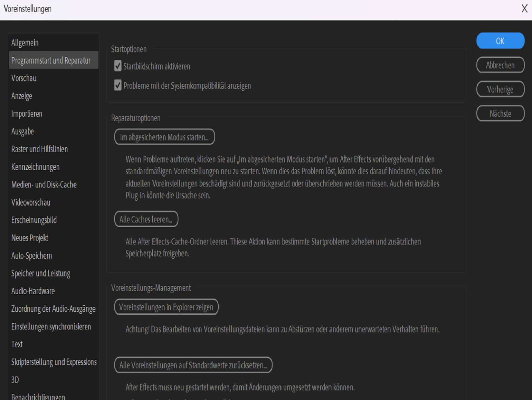Reset all preferences with Standardwerte zurücksetzen button
The image size is (532, 400).
pyautogui.click(x=193, y=365)
